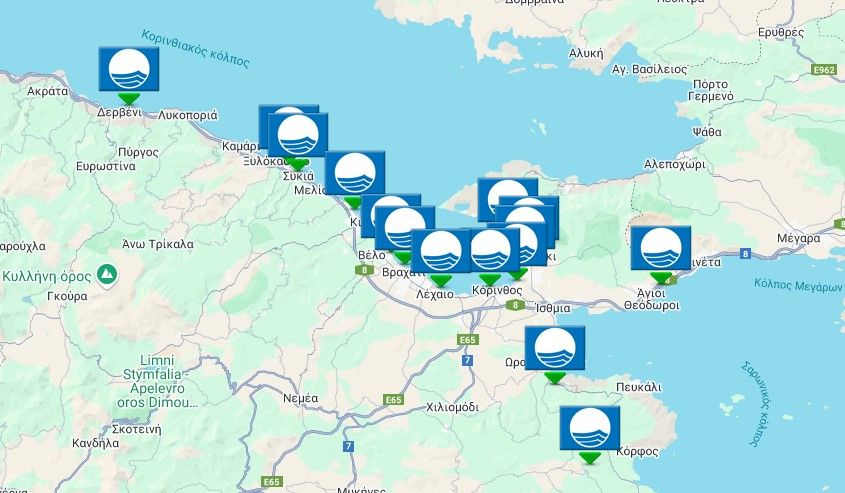Screen dimensions: 845x493
Task: Click the Δερβένι town label
Action: (x=119, y=113)
